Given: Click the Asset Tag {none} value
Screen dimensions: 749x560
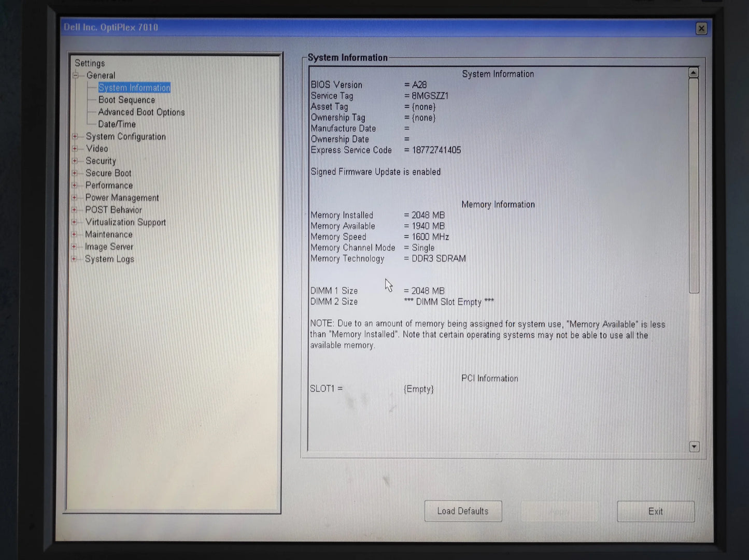Looking at the screenshot, I should (x=423, y=107).
